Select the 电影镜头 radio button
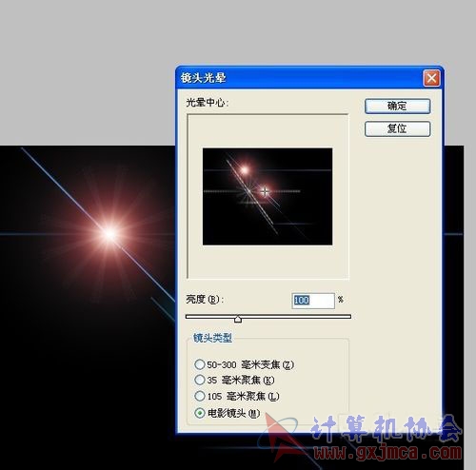476x470 pixels. (200, 413)
